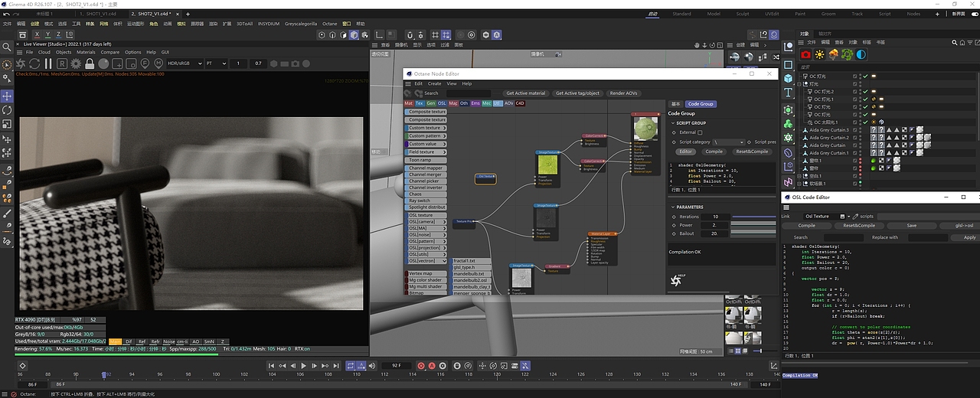Screen dimensions: 980x398
Task: Toggle the Mat node filter
Action: 409,103
